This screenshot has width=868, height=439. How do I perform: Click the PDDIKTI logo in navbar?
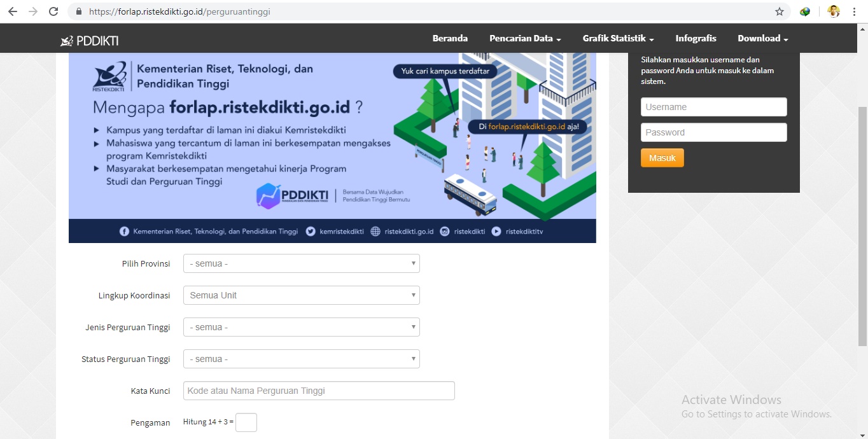coord(89,41)
